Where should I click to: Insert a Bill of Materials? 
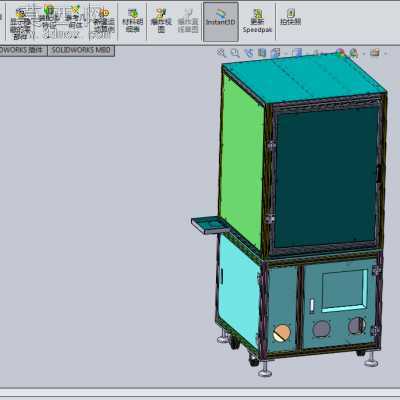pos(133,21)
